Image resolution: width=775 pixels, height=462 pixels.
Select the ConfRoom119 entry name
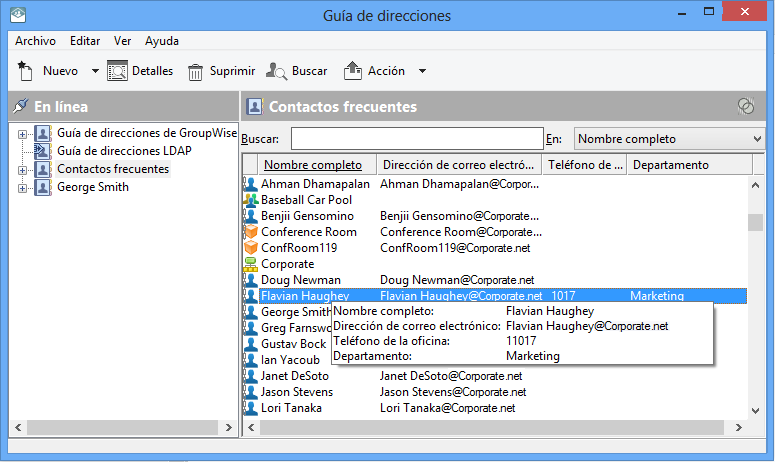(x=299, y=248)
